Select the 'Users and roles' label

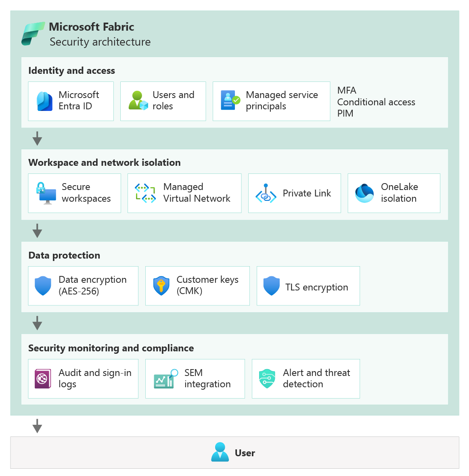tap(174, 100)
